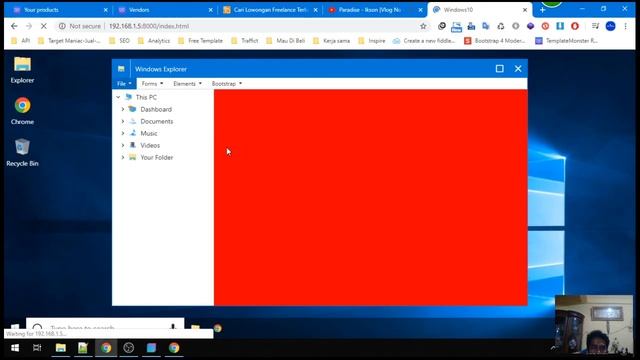
Task: Open the Forms dropdown menu
Action: [x=152, y=83]
